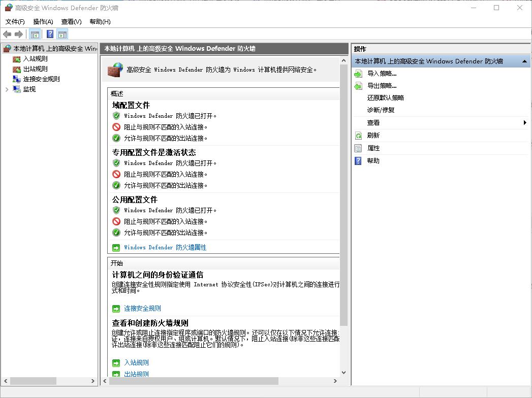The image size is (532, 398).
Task: Click the 导入策略 import policy icon
Action: click(x=358, y=74)
